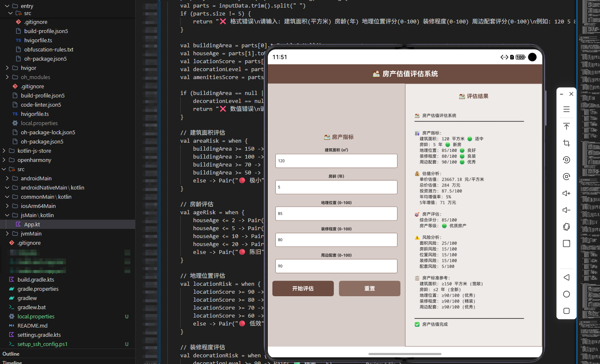Image resolution: width=600 pixels, height=364 pixels.
Task: Capture a screenshot with the crop icon
Action: (x=566, y=143)
